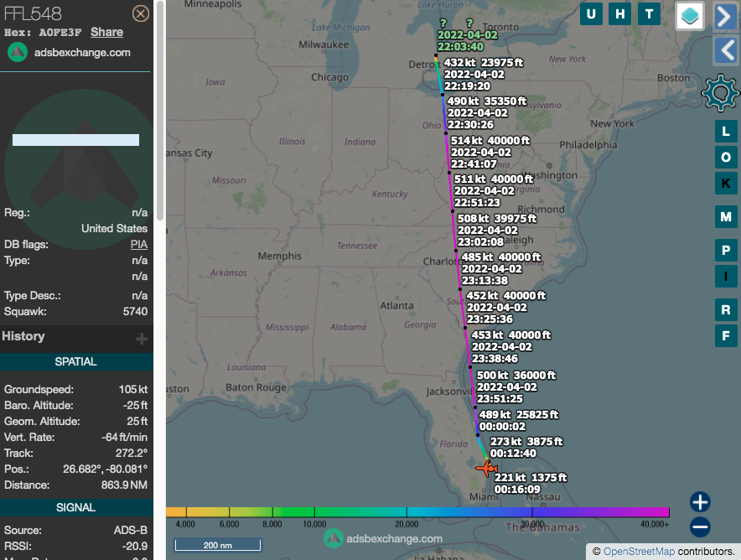Zoom out with the minus button

point(700,527)
